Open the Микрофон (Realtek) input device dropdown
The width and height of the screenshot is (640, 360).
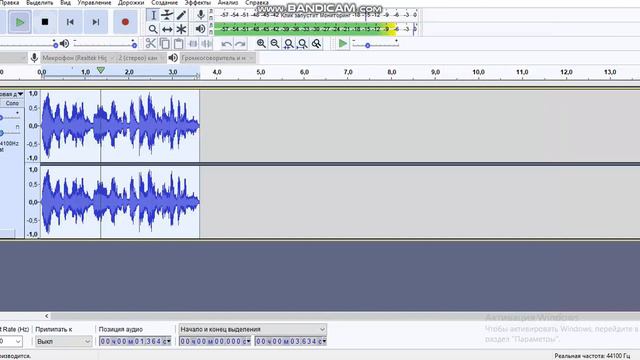click(x=78, y=58)
